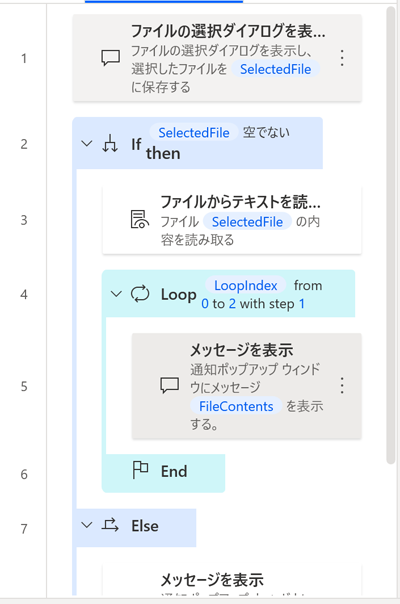Click the SelectedFile variable in step 1
The height and width of the screenshot is (604, 400).
click(276, 69)
